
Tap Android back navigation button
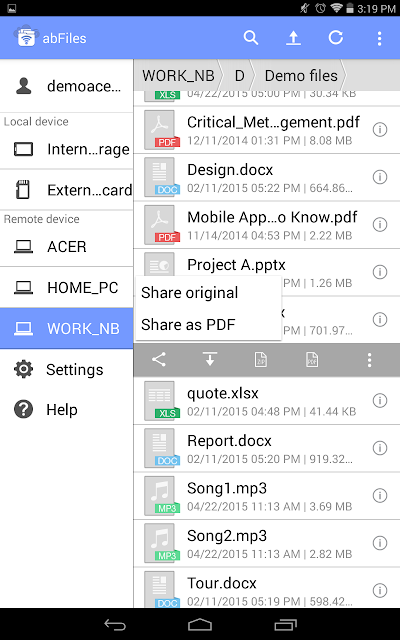point(115,624)
